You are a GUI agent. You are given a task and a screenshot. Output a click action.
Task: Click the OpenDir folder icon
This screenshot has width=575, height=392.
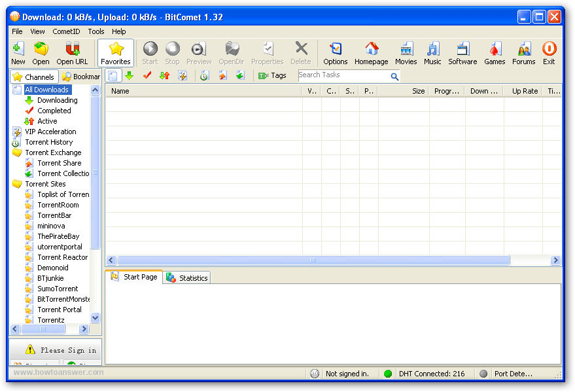pyautogui.click(x=232, y=53)
